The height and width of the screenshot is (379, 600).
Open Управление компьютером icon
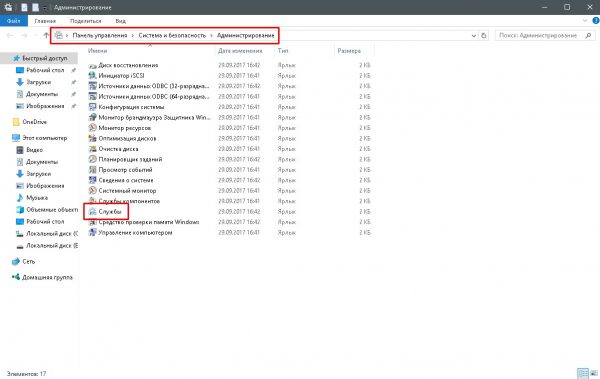click(x=93, y=232)
